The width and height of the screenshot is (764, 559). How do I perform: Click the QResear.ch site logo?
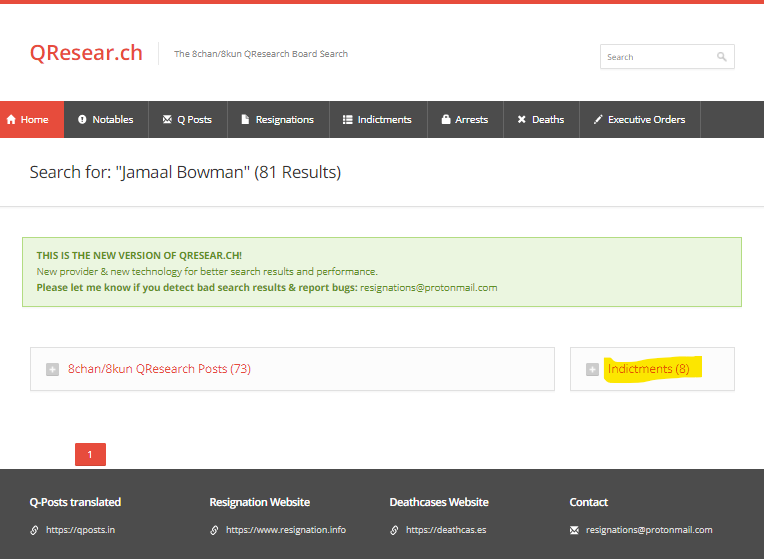click(86, 53)
